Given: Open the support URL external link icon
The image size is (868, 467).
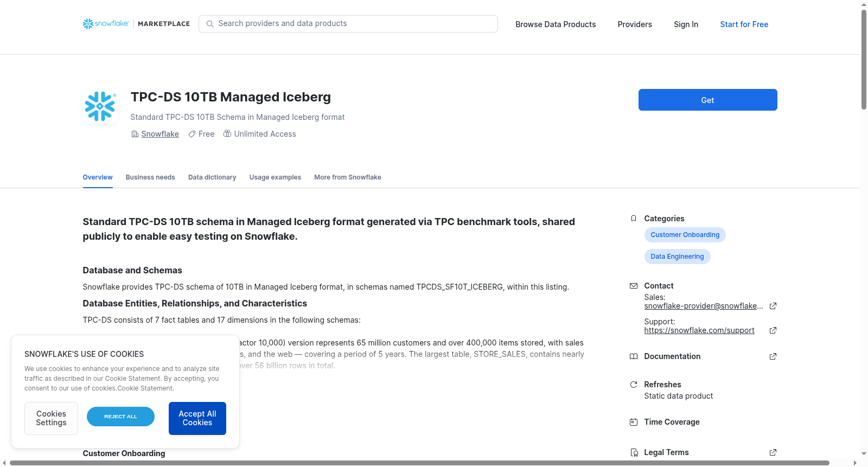Looking at the screenshot, I should [773, 330].
